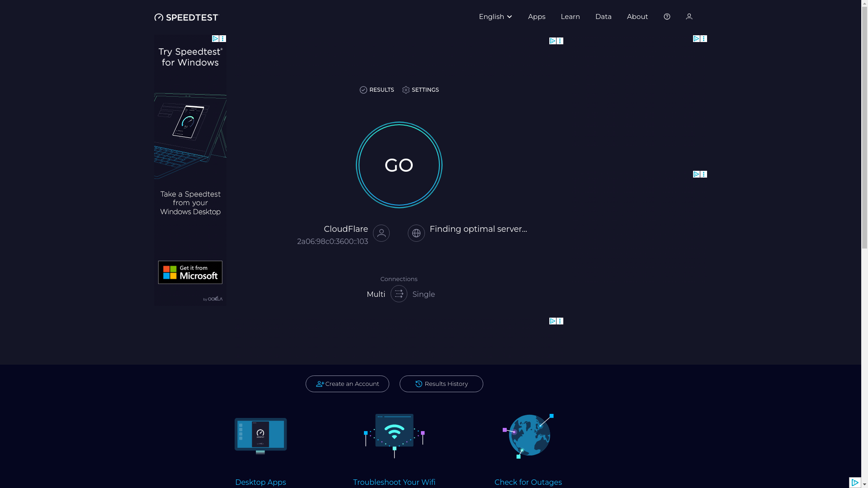This screenshot has height=488, width=868.
Task: Start the test with GO button
Action: point(399,165)
